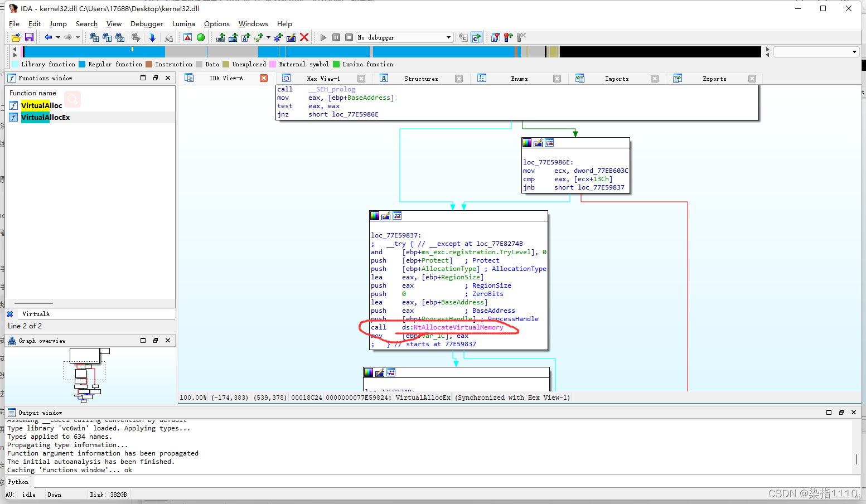
Task: Click the Graph overview thumbnail
Action: (x=90, y=375)
